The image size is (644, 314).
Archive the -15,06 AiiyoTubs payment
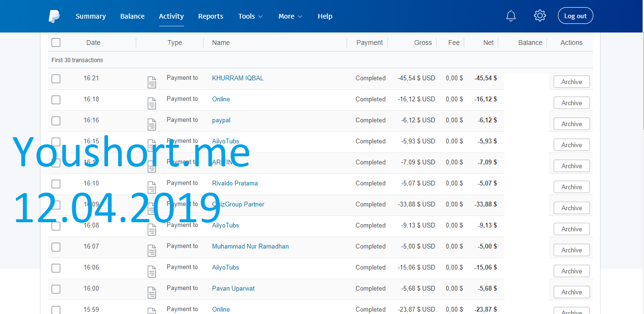tap(571, 271)
